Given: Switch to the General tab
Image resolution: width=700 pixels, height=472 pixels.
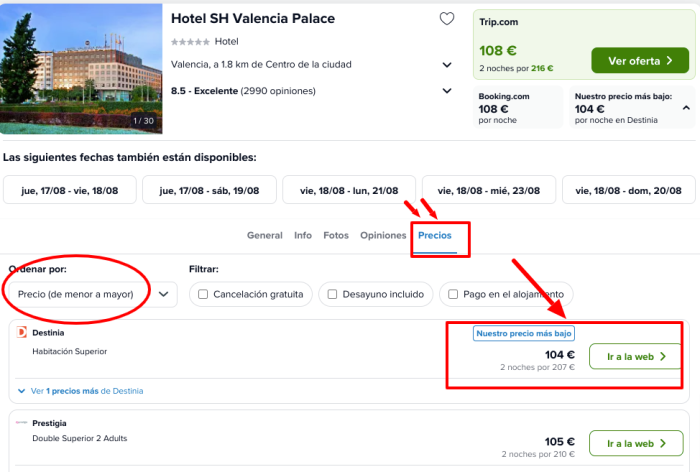Looking at the screenshot, I should pyautogui.click(x=265, y=235).
